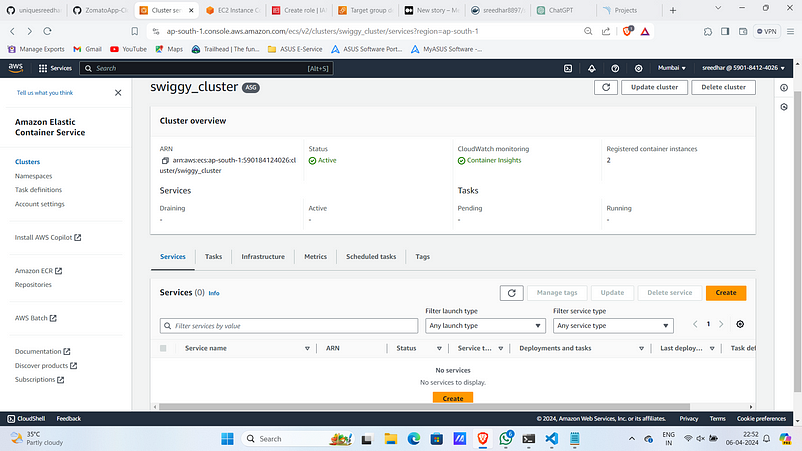The width and height of the screenshot is (802, 451).
Task: Open CloudShell from the footer bar
Action: [26, 419]
